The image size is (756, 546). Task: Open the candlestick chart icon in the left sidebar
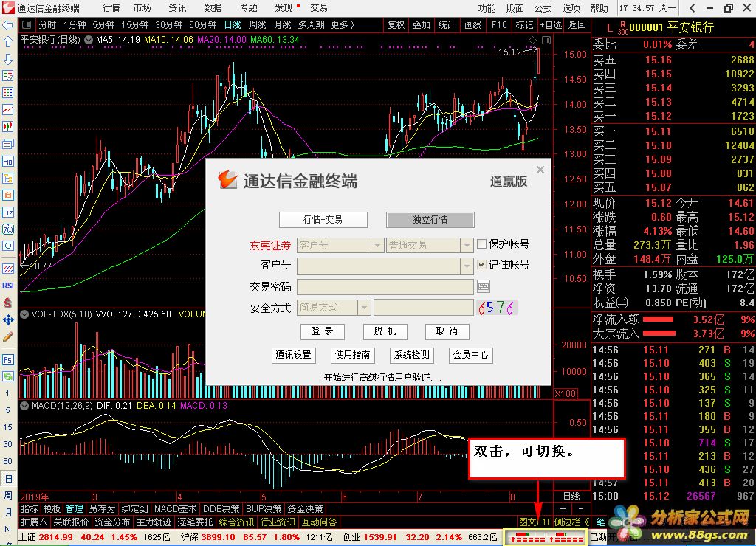pyautogui.click(x=7, y=127)
